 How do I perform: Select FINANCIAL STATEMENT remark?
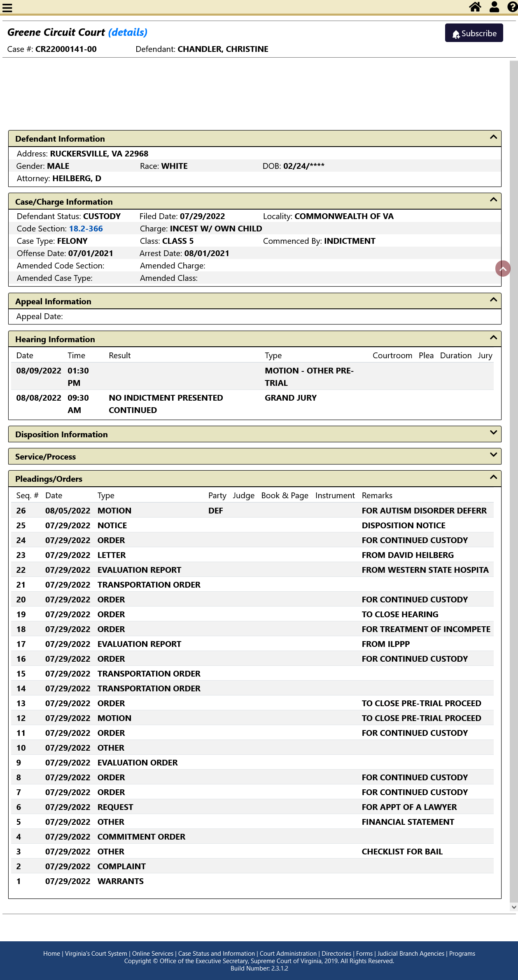point(408,822)
